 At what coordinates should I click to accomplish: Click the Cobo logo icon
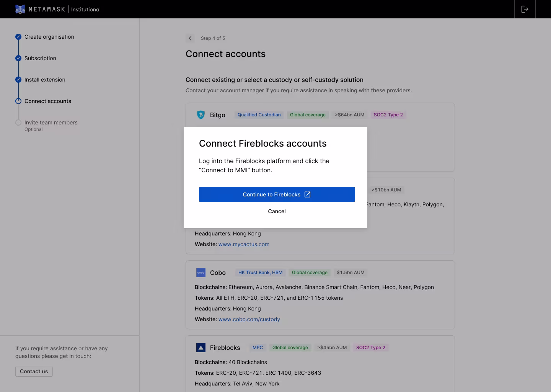point(201,273)
